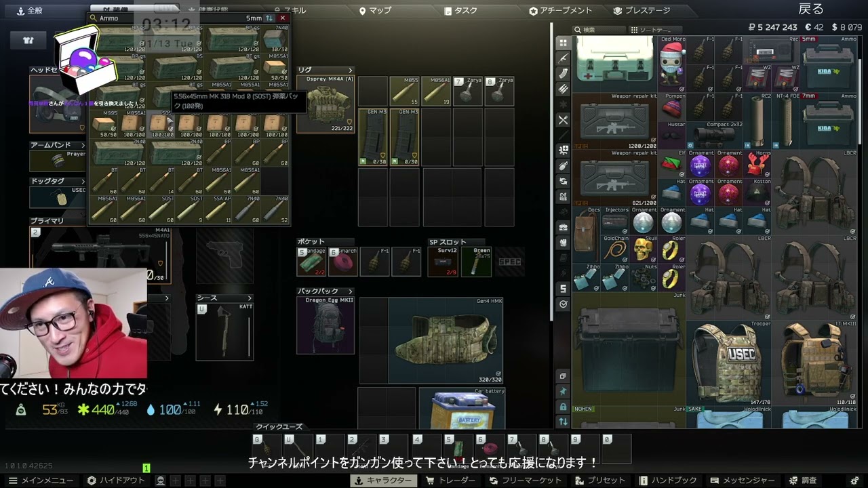868x488 pixels.
Task: Select the golden Skull item in stash
Action: point(643,249)
